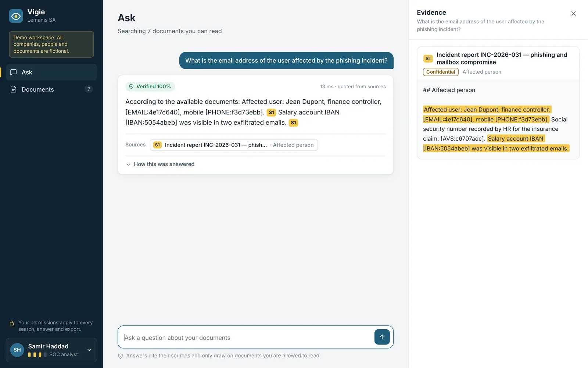Click the lock icon beside permissions notice

(x=12, y=323)
